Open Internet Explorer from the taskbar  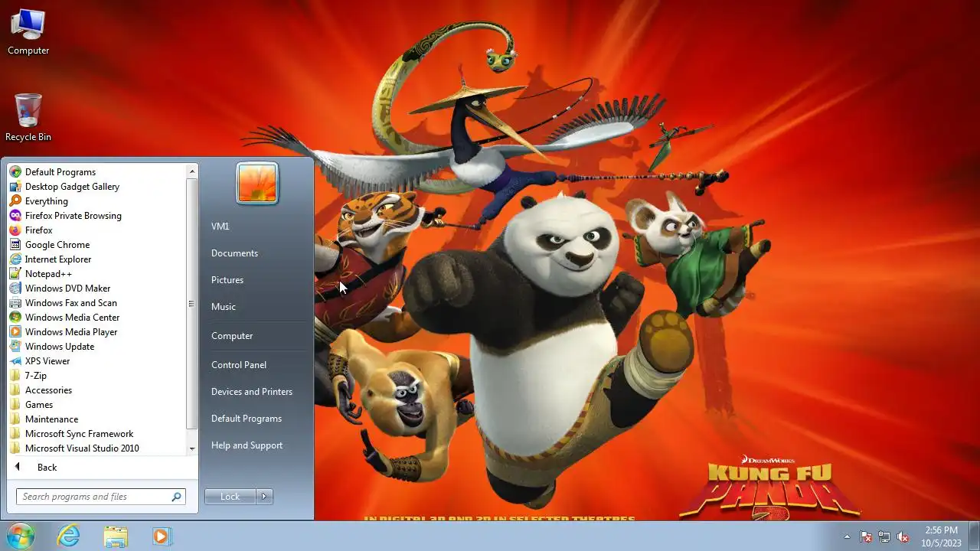click(x=69, y=536)
